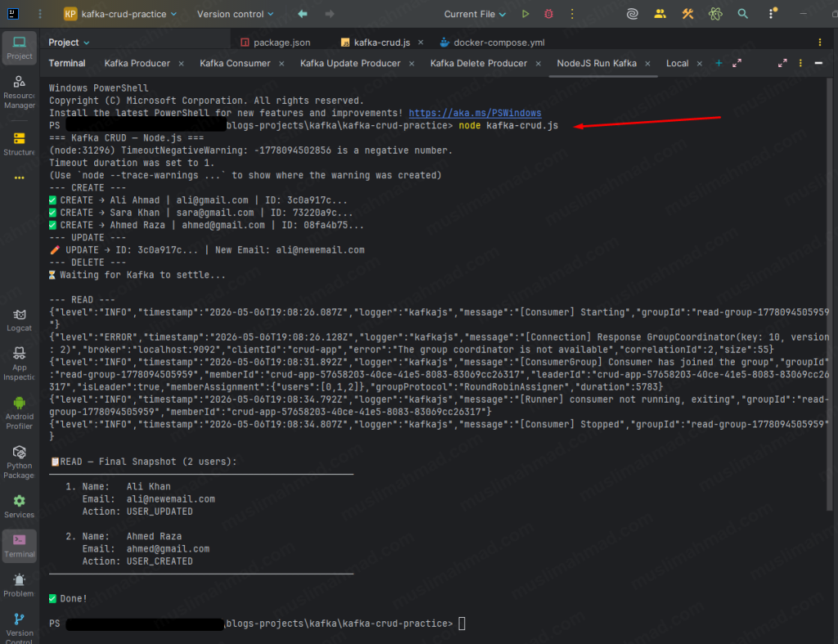
Task: Select NodeJS Run Kafka tab
Action: click(597, 63)
